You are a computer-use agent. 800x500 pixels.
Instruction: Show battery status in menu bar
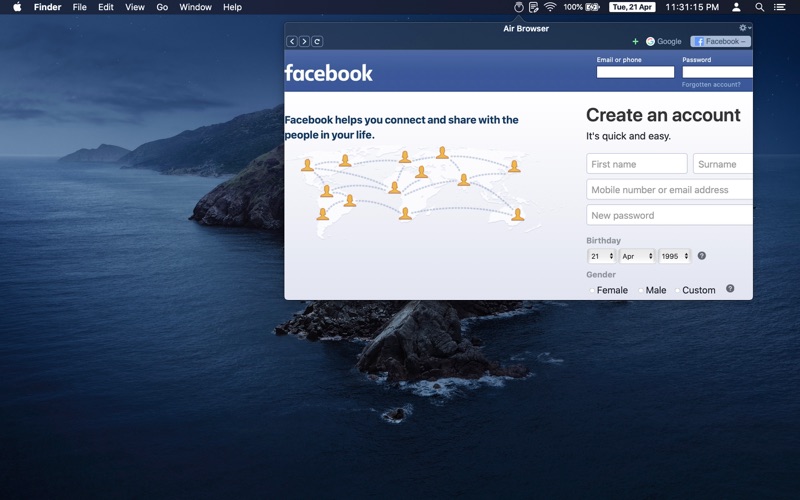(x=582, y=7)
